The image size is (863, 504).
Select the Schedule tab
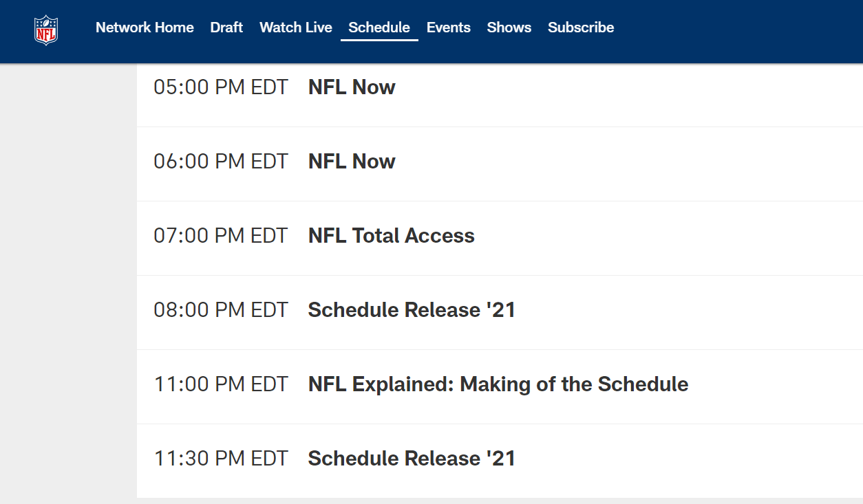(x=379, y=28)
